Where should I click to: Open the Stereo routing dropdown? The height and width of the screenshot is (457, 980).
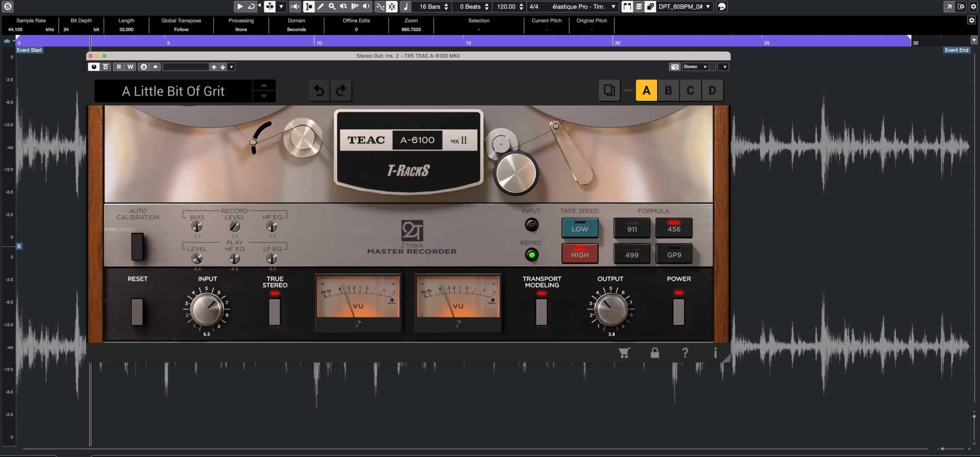[x=695, y=67]
